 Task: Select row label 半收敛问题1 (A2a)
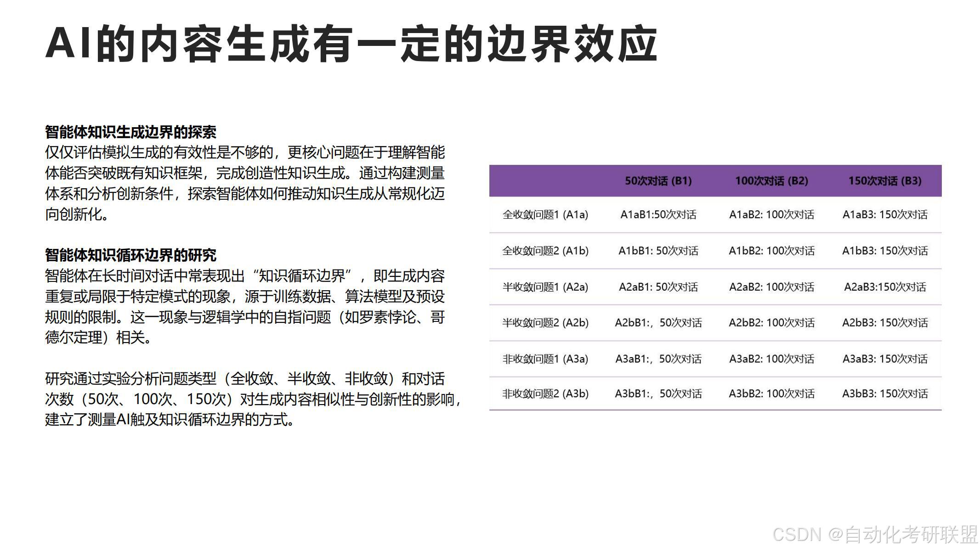545,287
